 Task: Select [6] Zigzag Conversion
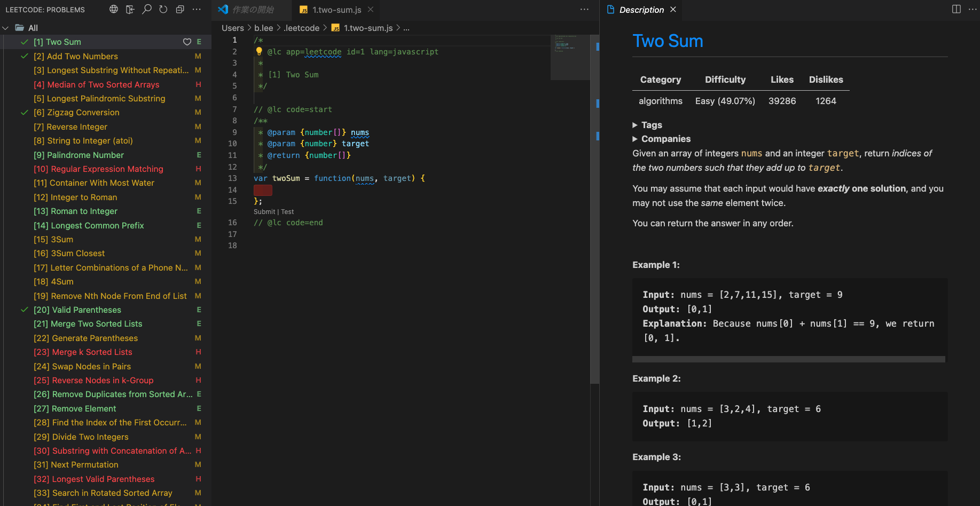[x=107, y=113]
